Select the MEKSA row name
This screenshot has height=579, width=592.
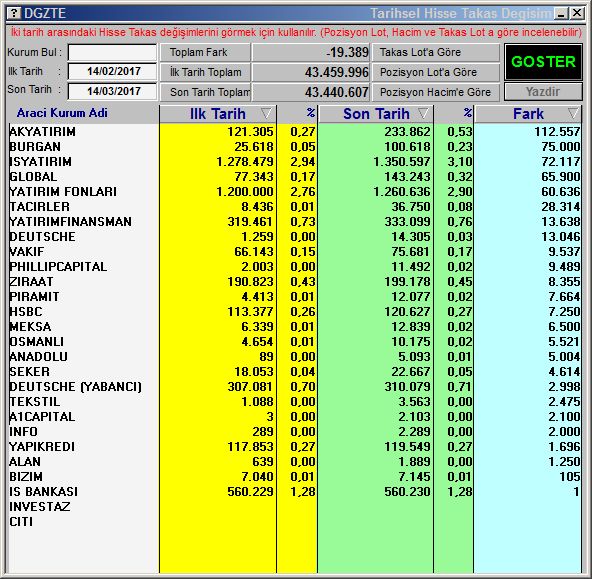(30, 327)
